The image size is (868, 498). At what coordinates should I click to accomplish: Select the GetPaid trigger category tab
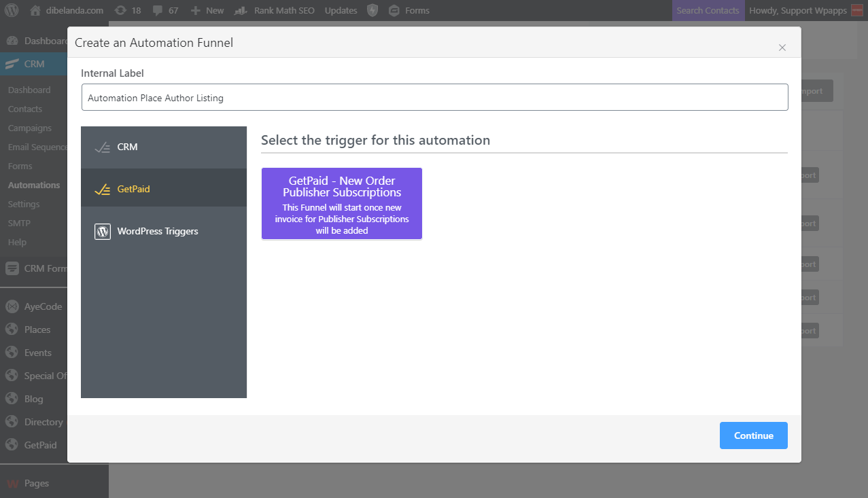[164, 189]
